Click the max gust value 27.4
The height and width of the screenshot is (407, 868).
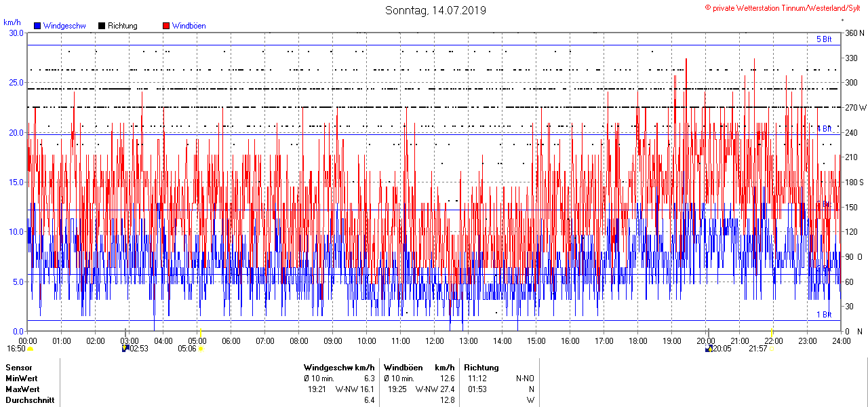point(446,389)
